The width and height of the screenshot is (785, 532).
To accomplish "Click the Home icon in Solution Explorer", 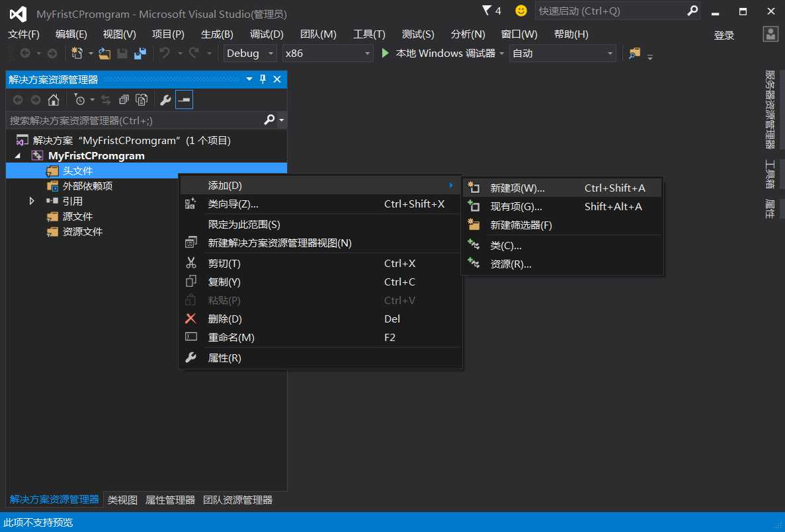I will tap(54, 100).
